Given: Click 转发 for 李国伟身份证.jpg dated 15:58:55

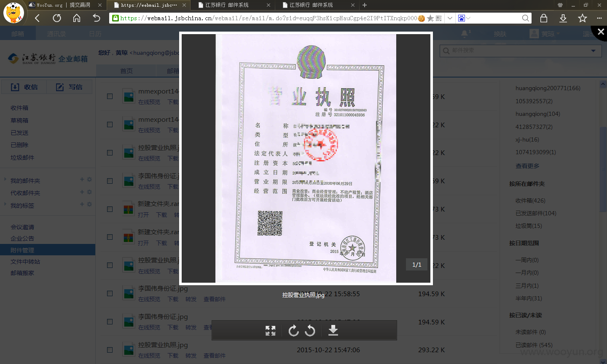Looking at the screenshot, I should [191, 299].
